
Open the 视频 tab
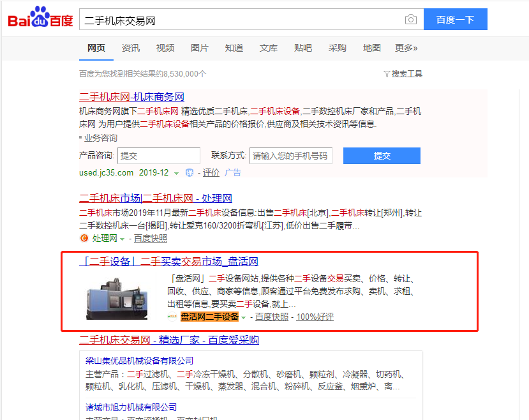pos(165,48)
